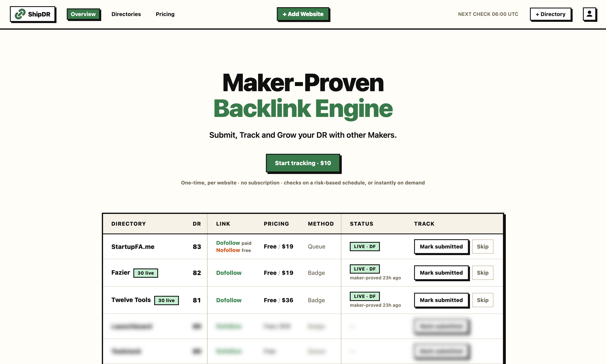This screenshot has width=606, height=364.
Task: Skip the StartupFA.me directory
Action: (x=483, y=246)
